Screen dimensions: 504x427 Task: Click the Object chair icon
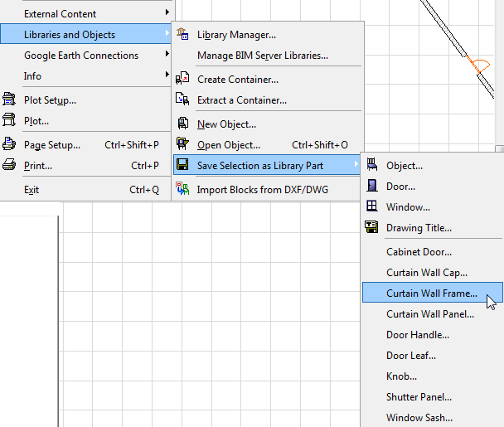point(372,165)
